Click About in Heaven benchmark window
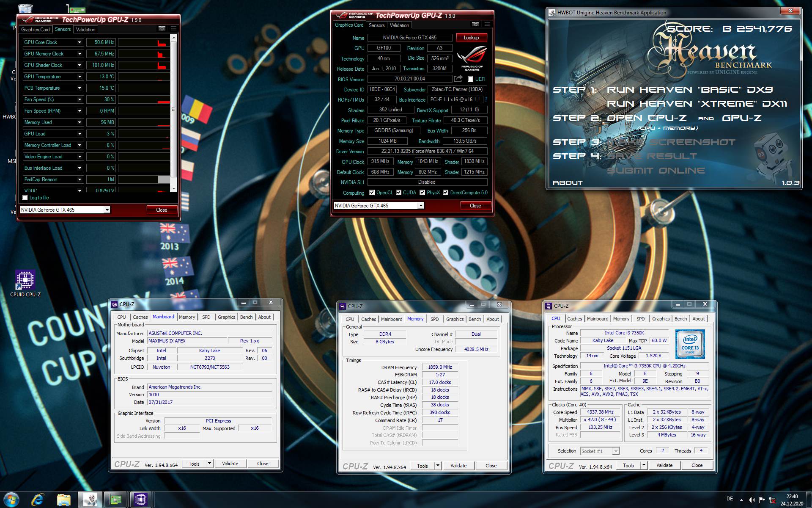812x508 pixels. tap(568, 183)
